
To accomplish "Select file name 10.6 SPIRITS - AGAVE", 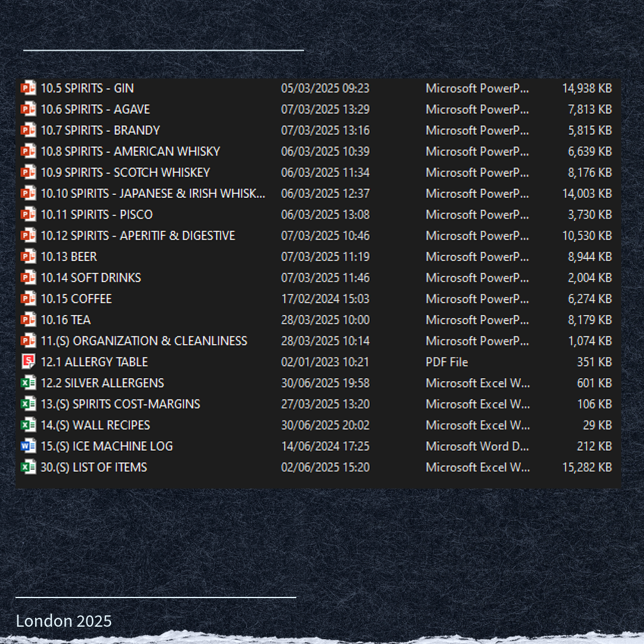I will [95, 109].
